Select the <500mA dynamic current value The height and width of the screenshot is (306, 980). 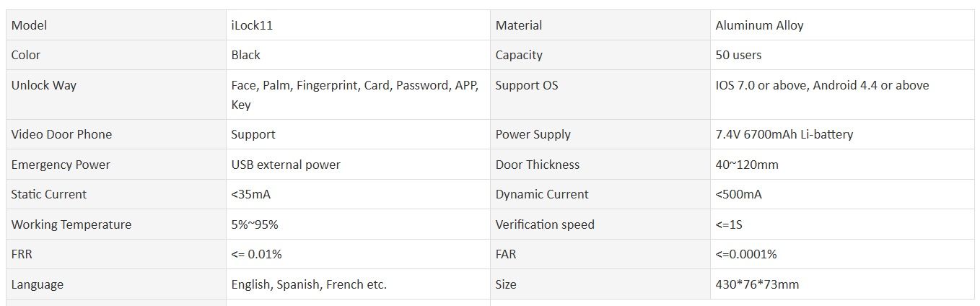pos(739,194)
